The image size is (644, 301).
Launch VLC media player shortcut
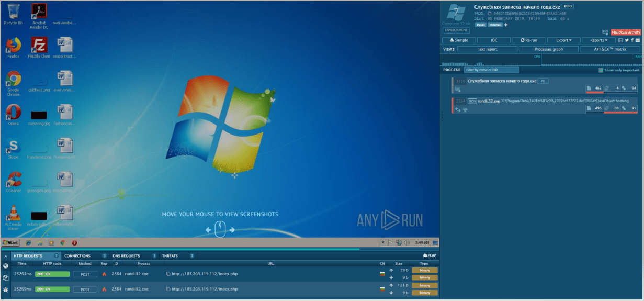click(13, 218)
